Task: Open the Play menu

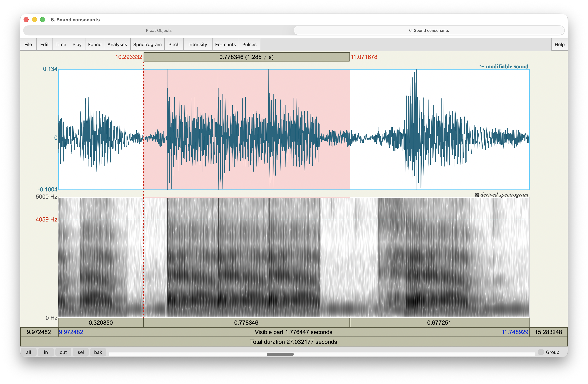Action: pyautogui.click(x=77, y=45)
